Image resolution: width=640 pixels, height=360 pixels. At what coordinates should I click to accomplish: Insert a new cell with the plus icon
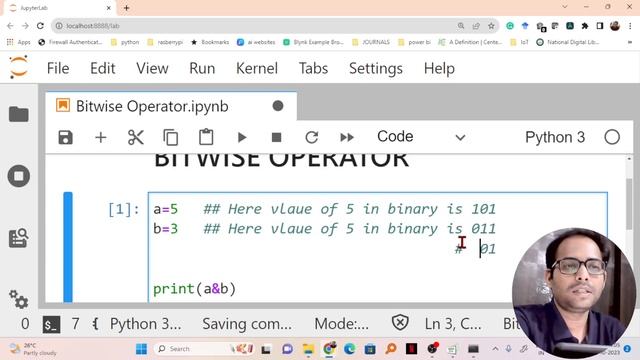(x=100, y=137)
